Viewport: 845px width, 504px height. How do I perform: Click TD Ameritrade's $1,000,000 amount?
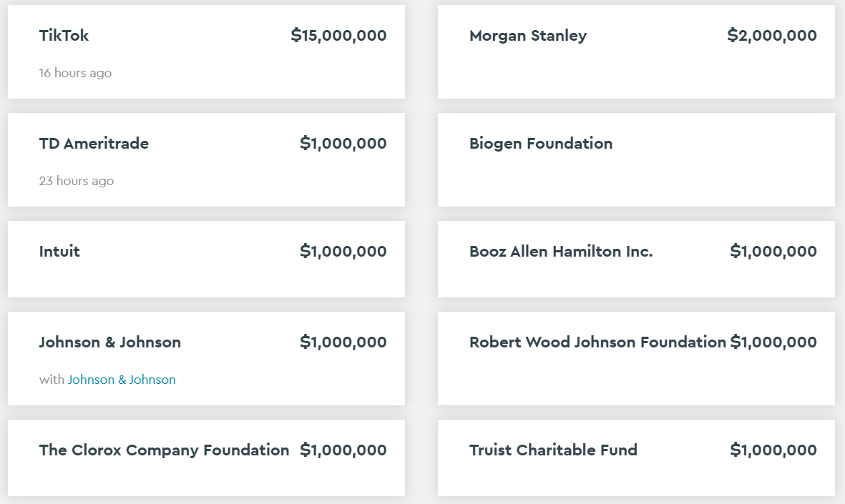(x=343, y=144)
